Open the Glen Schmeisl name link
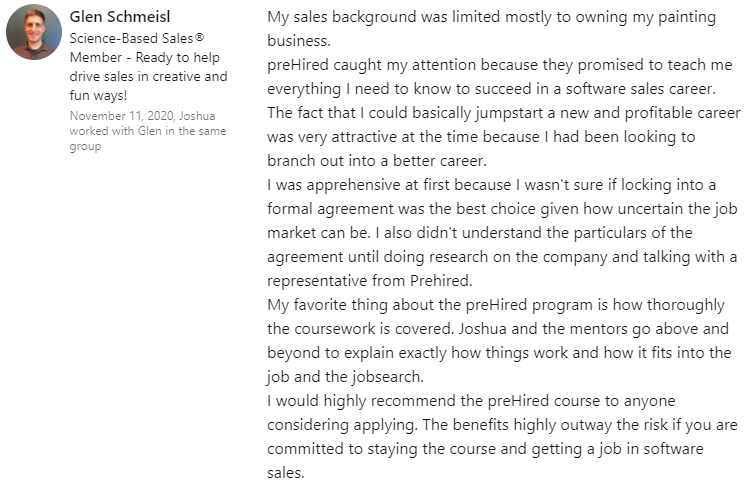 pos(128,18)
